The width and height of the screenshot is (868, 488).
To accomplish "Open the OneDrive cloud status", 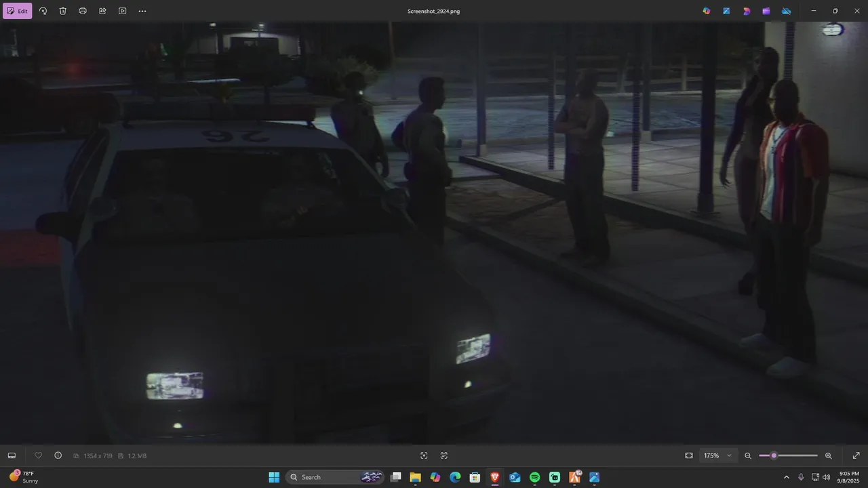I will (x=787, y=11).
